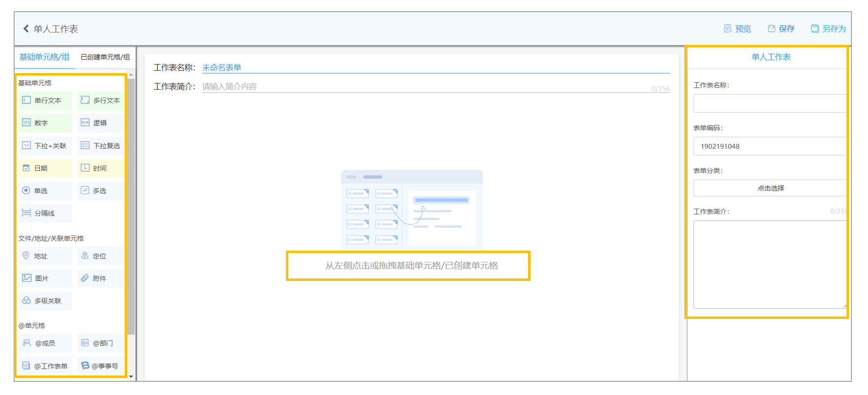The height and width of the screenshot is (395, 868).
Task: Add the 分隔线 divider element
Action: [x=45, y=213]
